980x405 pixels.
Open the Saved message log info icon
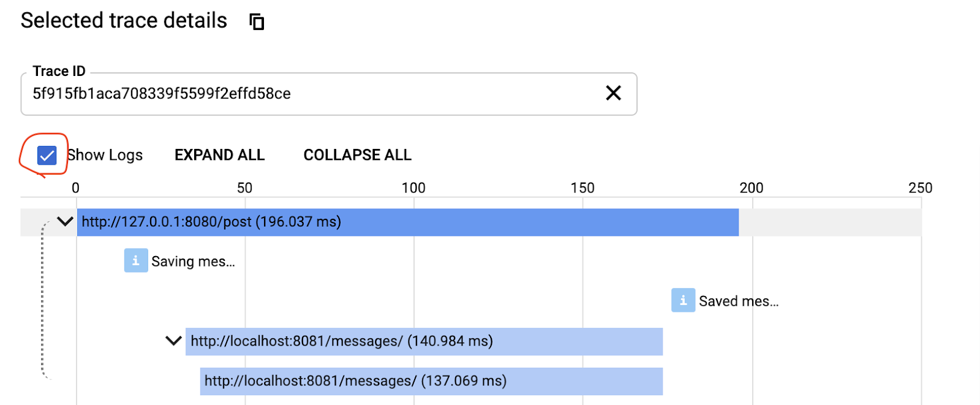(x=683, y=300)
